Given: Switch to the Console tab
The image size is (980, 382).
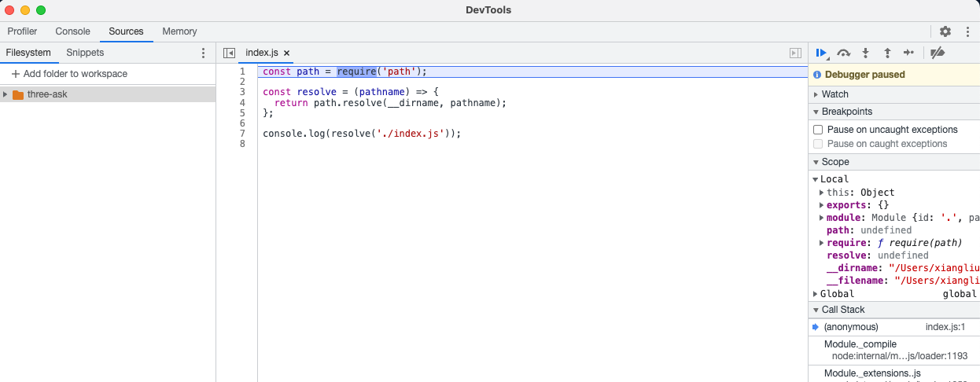Looking at the screenshot, I should [72, 31].
